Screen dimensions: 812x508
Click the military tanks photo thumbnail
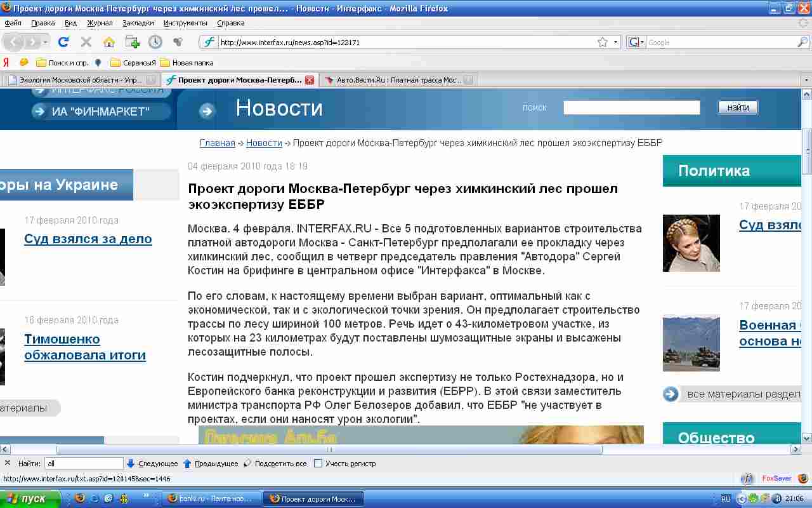click(x=691, y=343)
